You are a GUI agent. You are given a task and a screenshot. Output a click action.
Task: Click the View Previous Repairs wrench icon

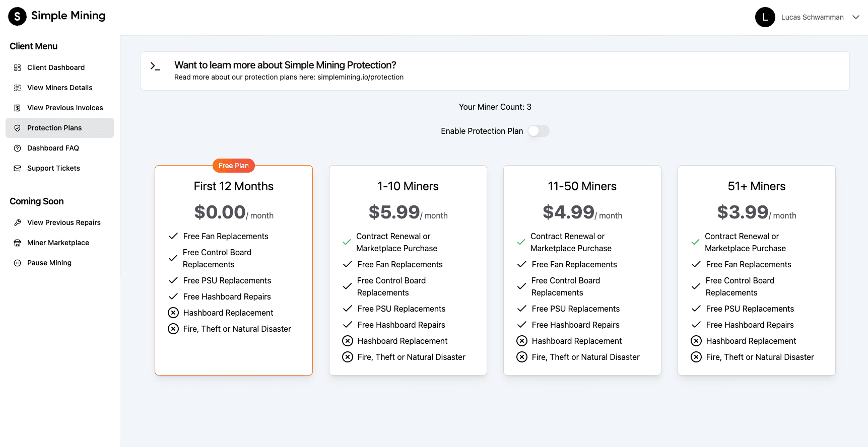(x=17, y=222)
